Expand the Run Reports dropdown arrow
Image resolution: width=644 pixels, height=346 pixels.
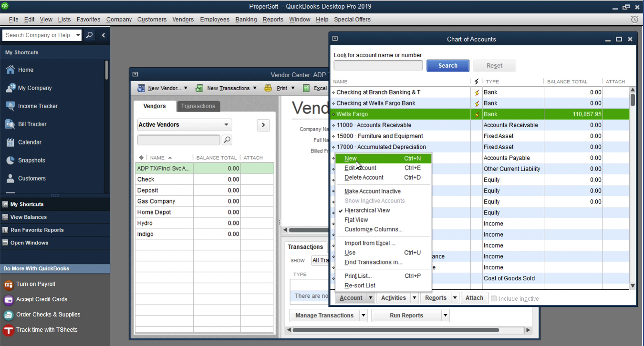[446, 315]
